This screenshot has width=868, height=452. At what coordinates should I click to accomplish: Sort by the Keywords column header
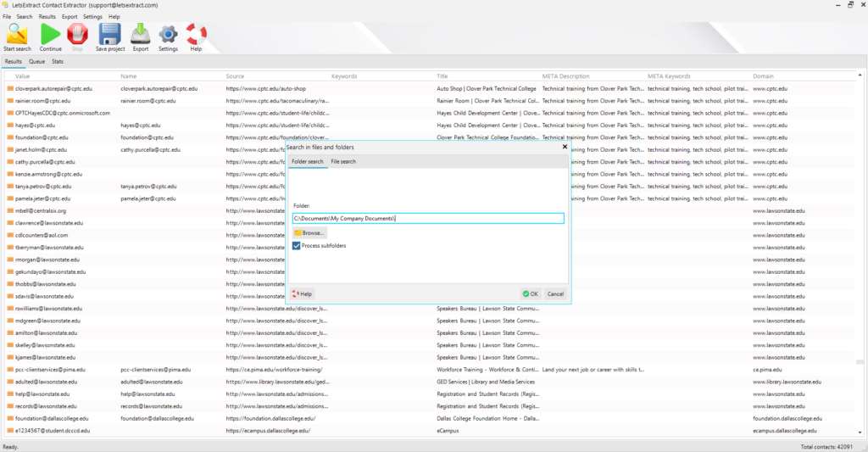pyautogui.click(x=344, y=76)
